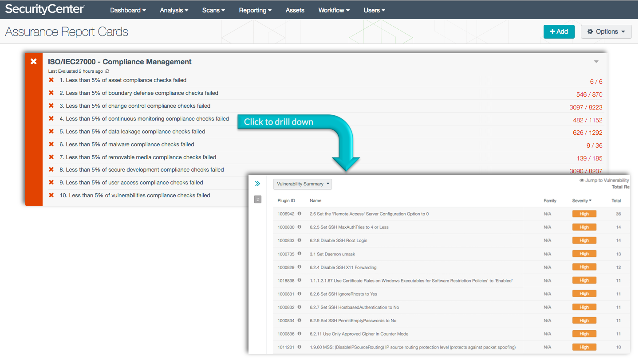Open policy 10 vulnerabilities compliance checks
The height and width of the screenshot is (364, 639).
pyautogui.click(x=135, y=196)
